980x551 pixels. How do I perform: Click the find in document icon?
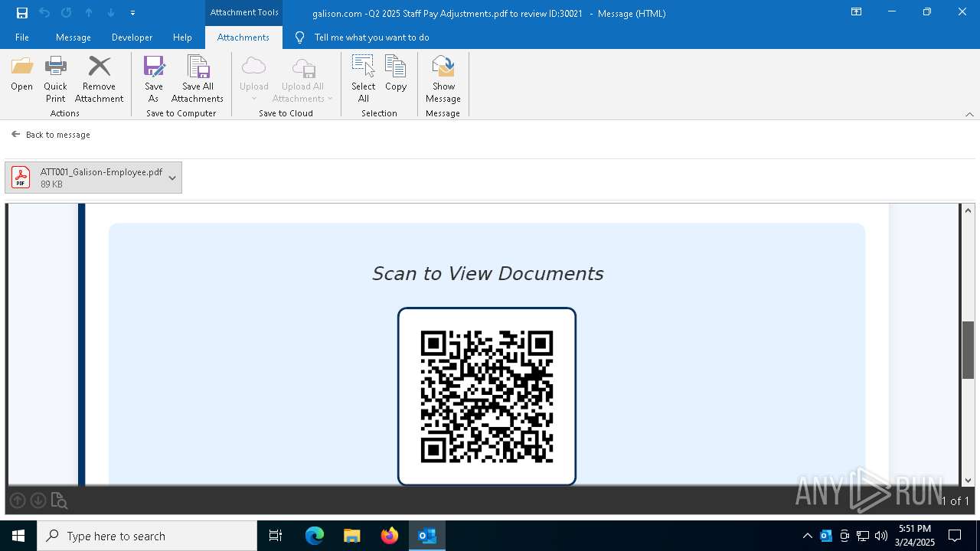point(59,501)
